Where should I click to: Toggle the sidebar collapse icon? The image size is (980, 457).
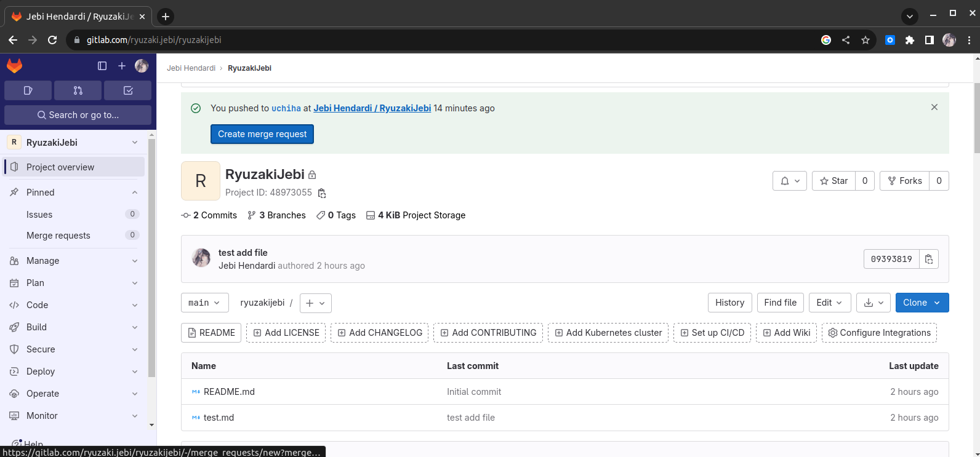click(102, 66)
